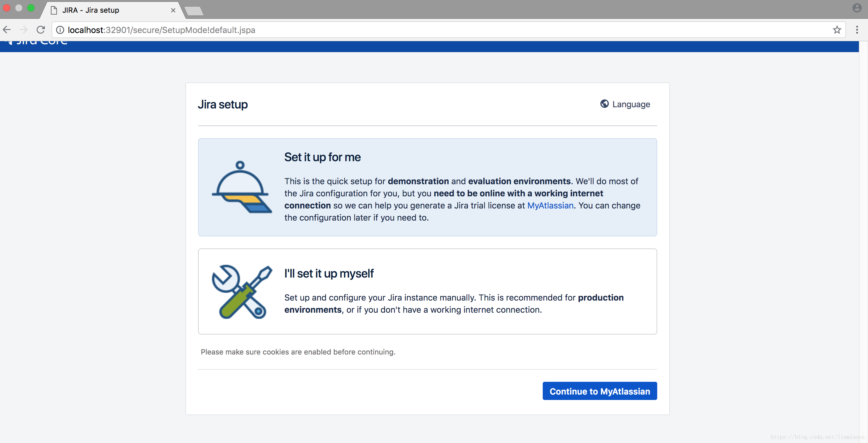Choose the Set it up for me option
Image resolution: width=868 pixels, height=443 pixels.
tap(427, 187)
